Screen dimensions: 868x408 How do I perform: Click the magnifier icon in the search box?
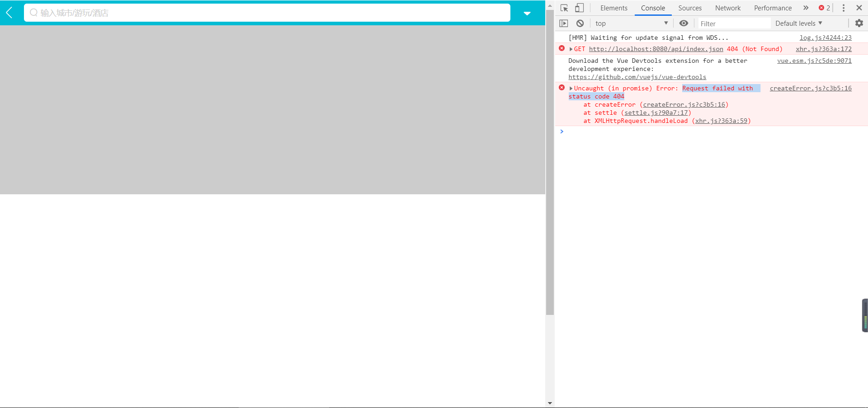(33, 13)
